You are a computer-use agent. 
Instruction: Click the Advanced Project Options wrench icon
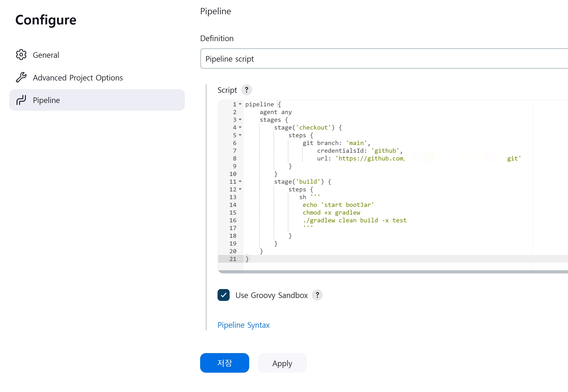tap(21, 77)
